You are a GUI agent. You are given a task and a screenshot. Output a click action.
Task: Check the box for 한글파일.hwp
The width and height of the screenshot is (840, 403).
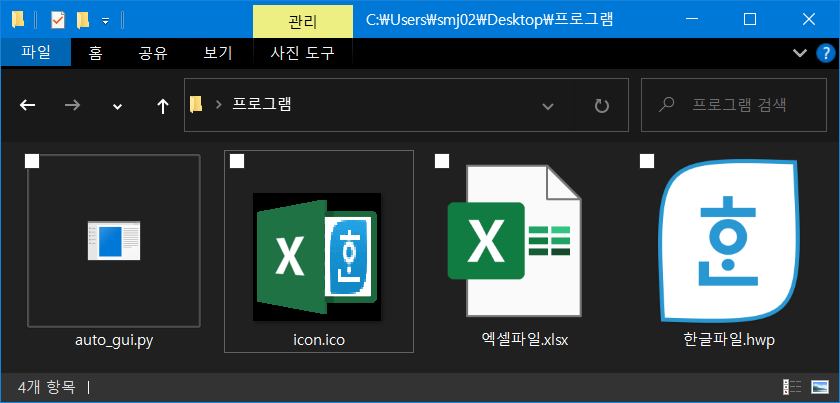pos(647,161)
